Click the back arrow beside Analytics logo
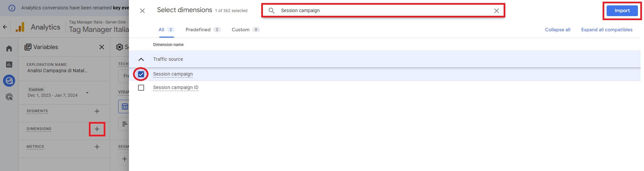 click(5, 27)
